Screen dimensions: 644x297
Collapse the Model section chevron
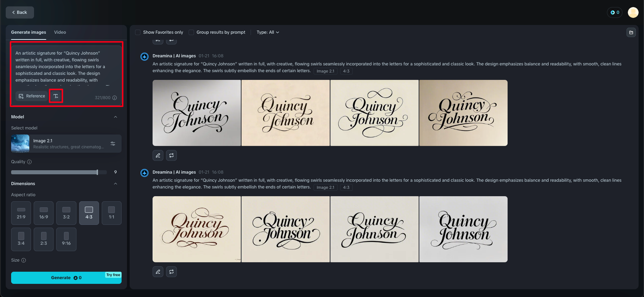pyautogui.click(x=116, y=117)
